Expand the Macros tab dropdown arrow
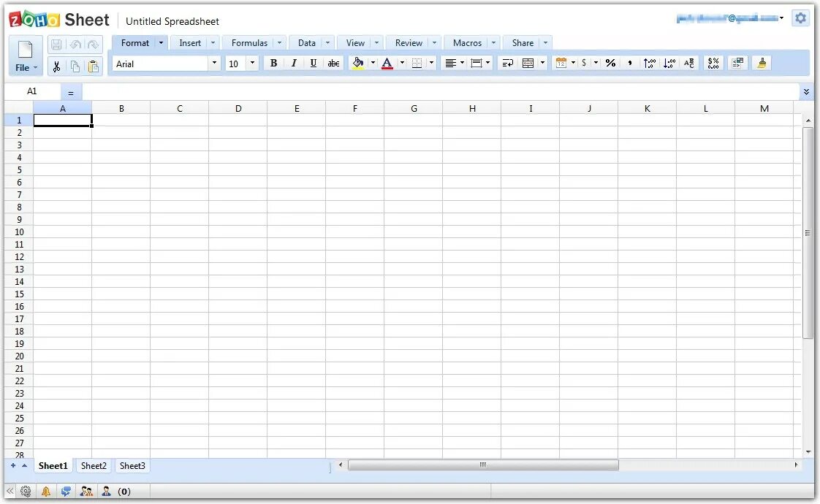This screenshot has height=504, width=820. (x=493, y=43)
